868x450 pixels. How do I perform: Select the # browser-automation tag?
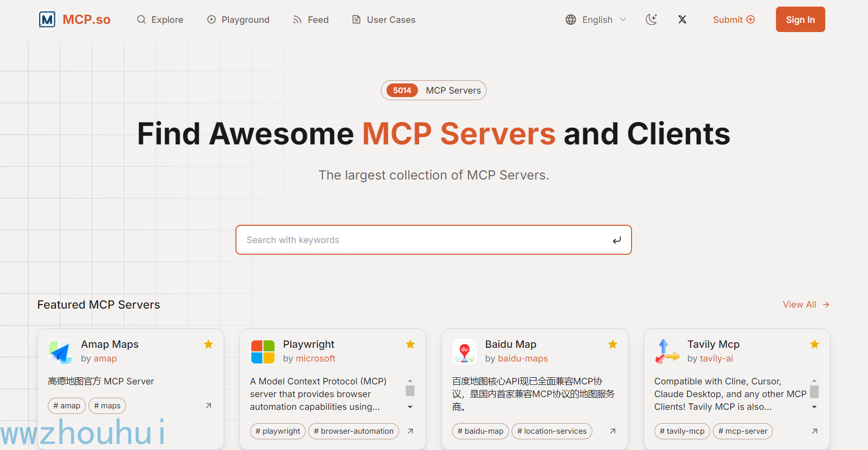353,431
